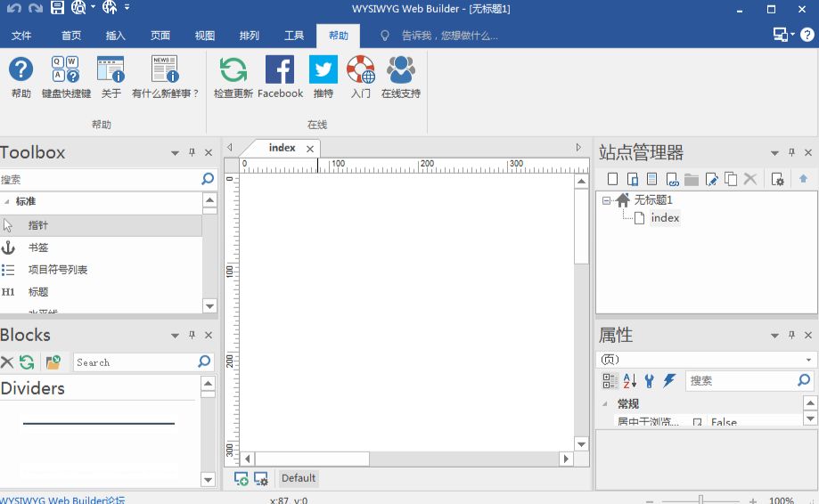Open the 工具 ribbon tab
Viewport: 819px width, 504px height.
[x=294, y=37]
